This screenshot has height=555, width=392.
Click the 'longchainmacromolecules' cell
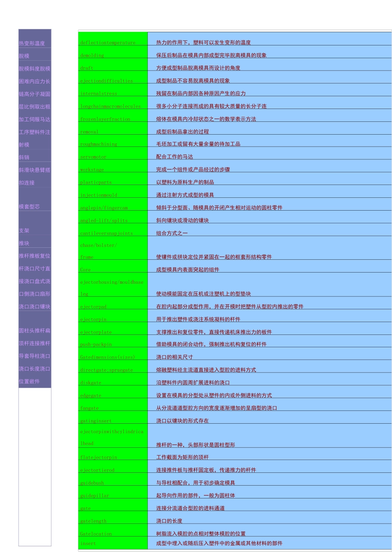click(113, 103)
